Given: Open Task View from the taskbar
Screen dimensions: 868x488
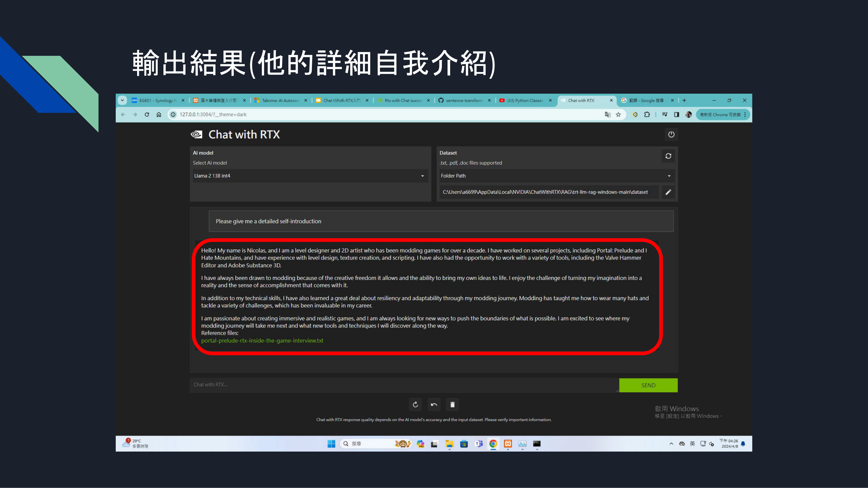Looking at the screenshot, I should [x=434, y=444].
